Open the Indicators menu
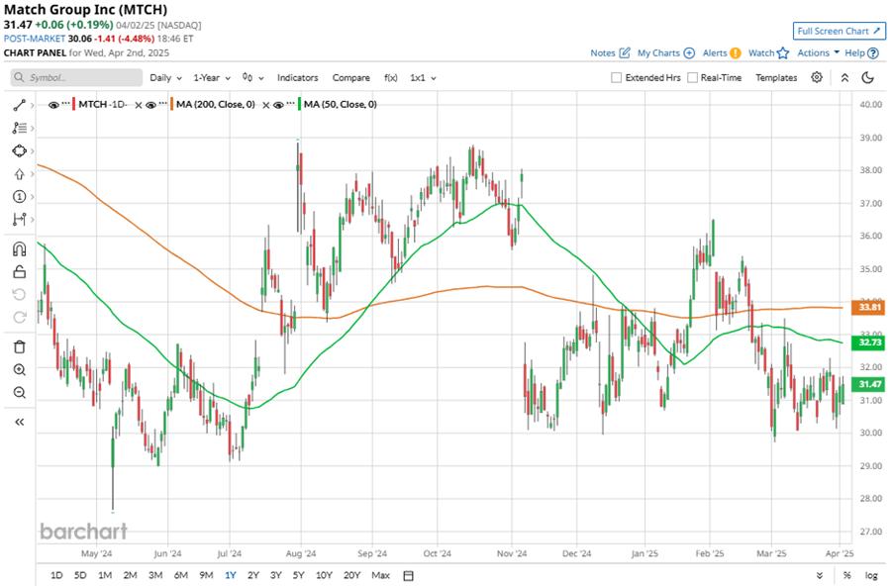The height and width of the screenshot is (588, 893). (x=298, y=77)
